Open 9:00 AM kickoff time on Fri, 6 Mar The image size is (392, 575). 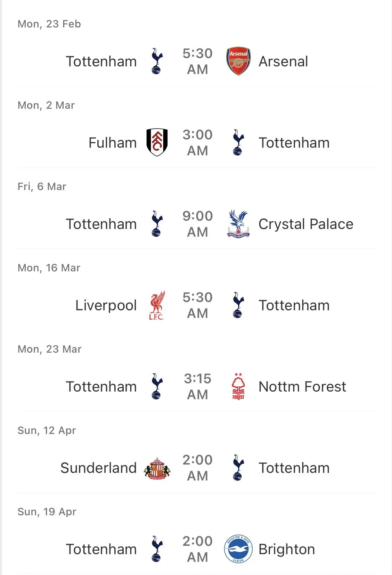pos(197,224)
